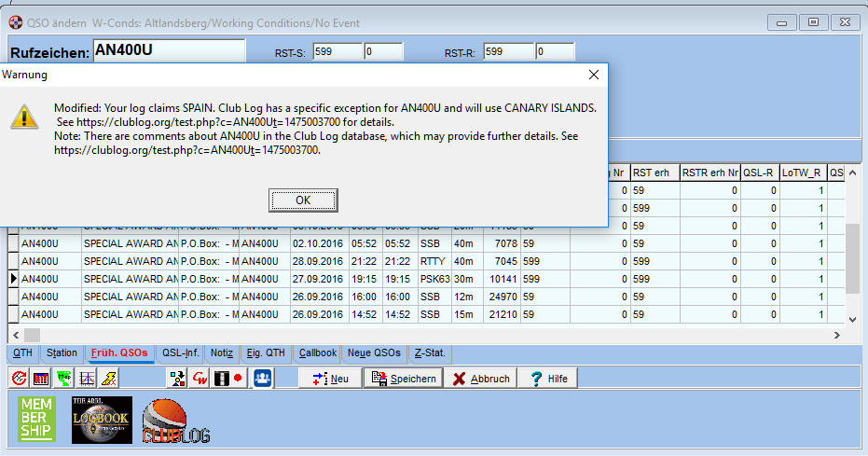Click the red circular refresh icon in the toolbar
Image resolution: width=868 pixels, height=456 pixels.
pyautogui.click(x=20, y=379)
